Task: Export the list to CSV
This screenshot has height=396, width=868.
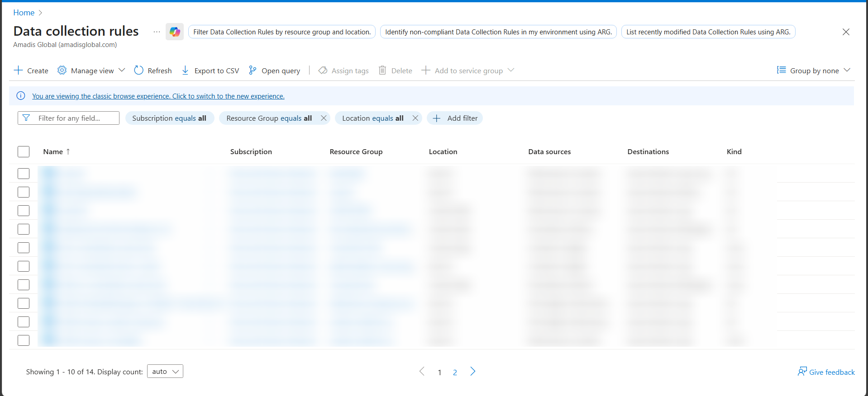Action: tap(210, 71)
